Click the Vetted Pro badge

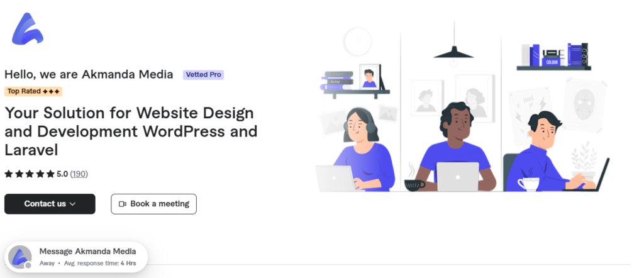click(x=203, y=75)
